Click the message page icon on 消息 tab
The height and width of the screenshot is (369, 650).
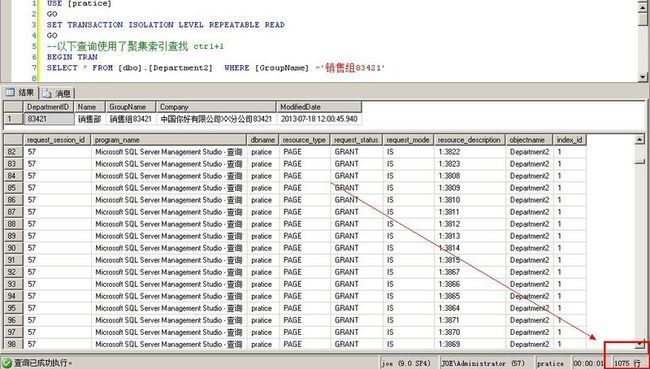pyautogui.click(x=47, y=93)
